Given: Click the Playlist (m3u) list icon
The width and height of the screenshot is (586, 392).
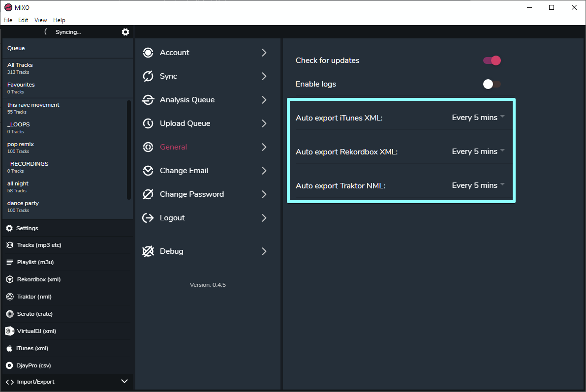Looking at the screenshot, I should click(x=10, y=262).
